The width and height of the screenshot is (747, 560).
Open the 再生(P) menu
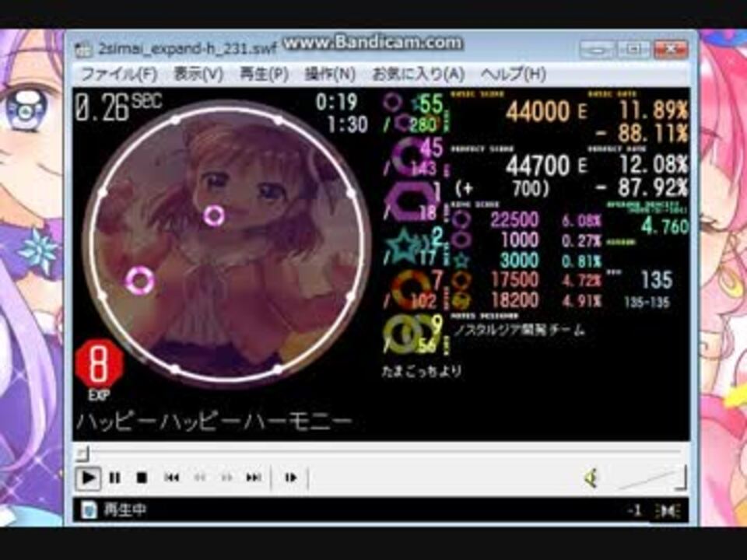(x=264, y=74)
